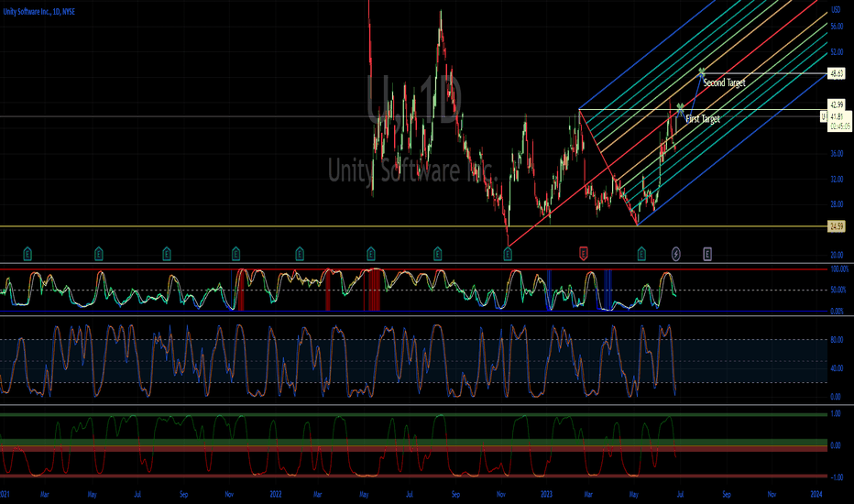Click green earnings marker above May 2021

tap(99, 253)
